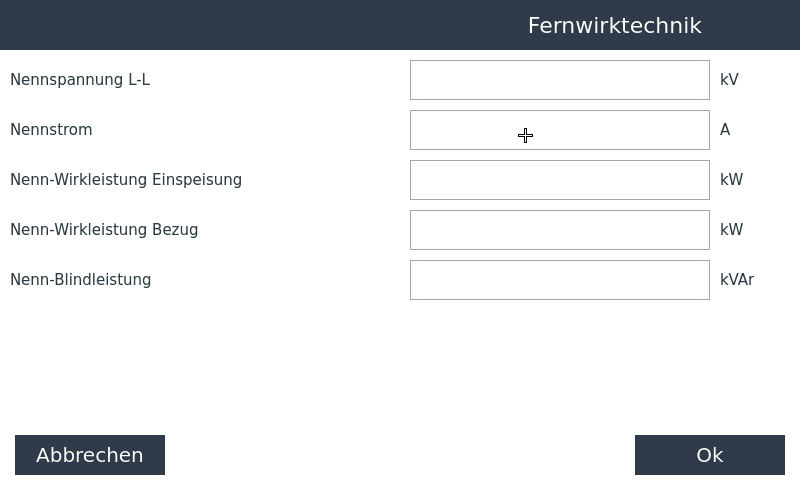Confirm the dialog with Ok
The image size is (800, 480).
(x=709, y=455)
